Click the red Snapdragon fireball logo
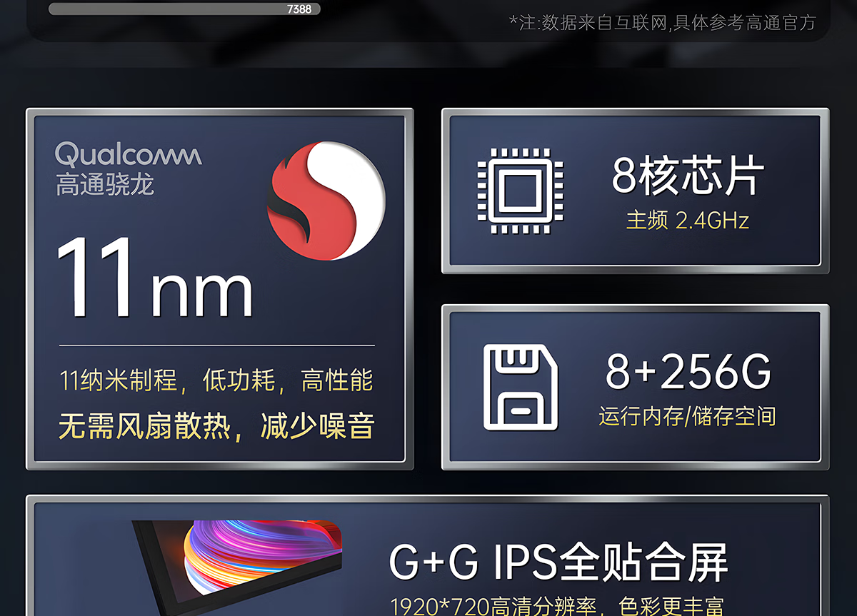 [x=326, y=201]
